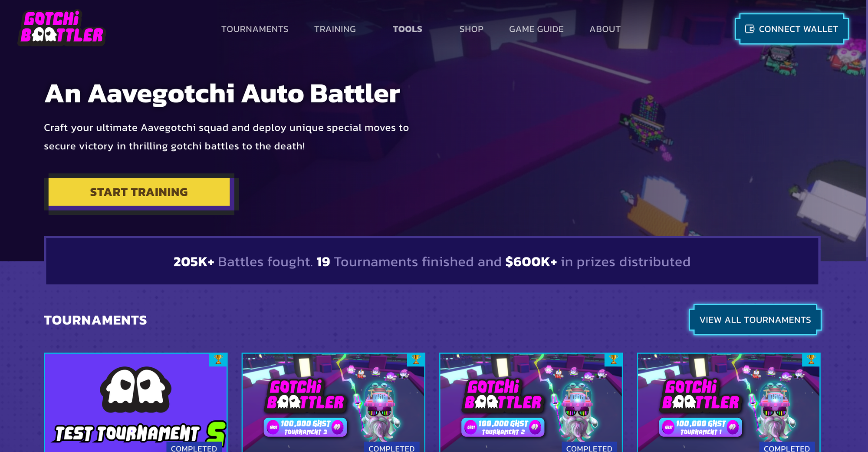Click trophy icon on Test Tournament card
Viewport: 868px width, 452px height.
(218, 359)
